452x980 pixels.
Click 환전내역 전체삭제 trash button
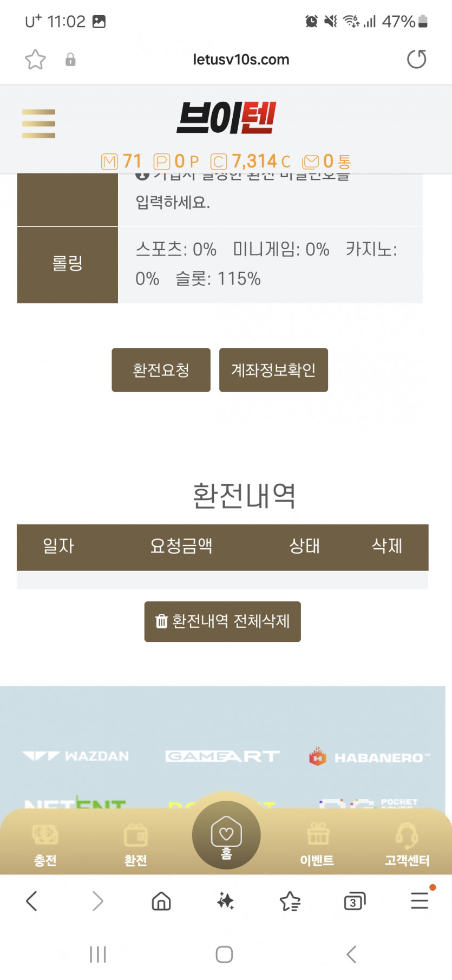[222, 621]
